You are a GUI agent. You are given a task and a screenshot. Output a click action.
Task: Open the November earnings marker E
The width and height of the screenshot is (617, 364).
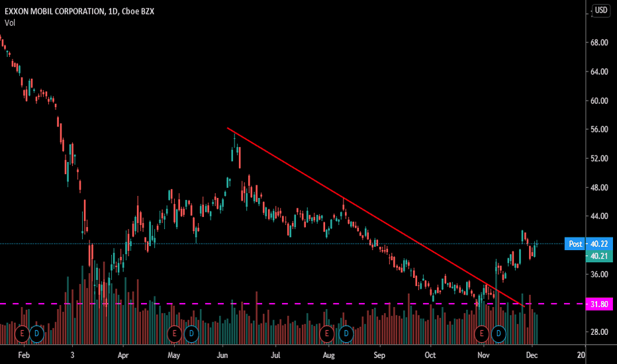481,334
